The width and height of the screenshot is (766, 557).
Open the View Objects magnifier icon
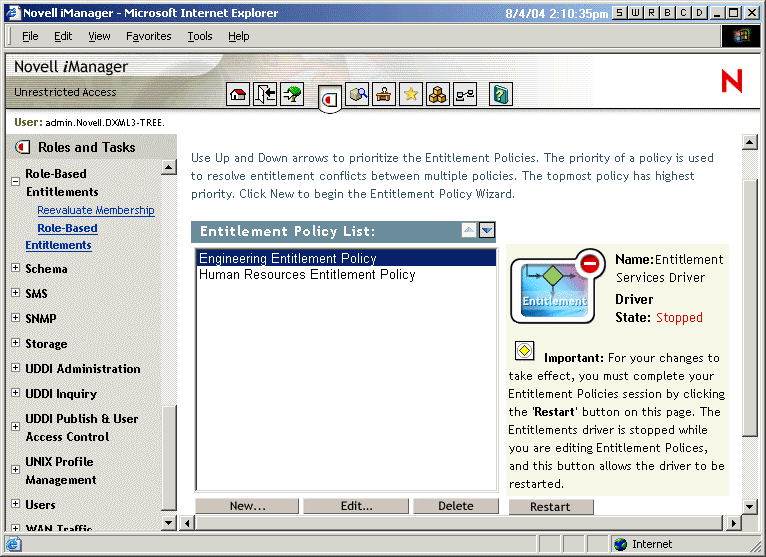(358, 94)
